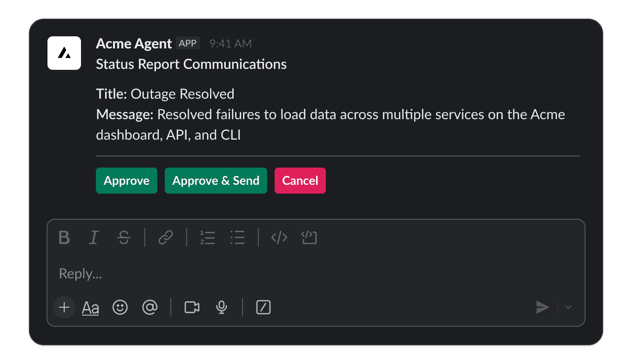Insert a link via chain icon
This screenshot has width=633, height=364.
click(166, 238)
